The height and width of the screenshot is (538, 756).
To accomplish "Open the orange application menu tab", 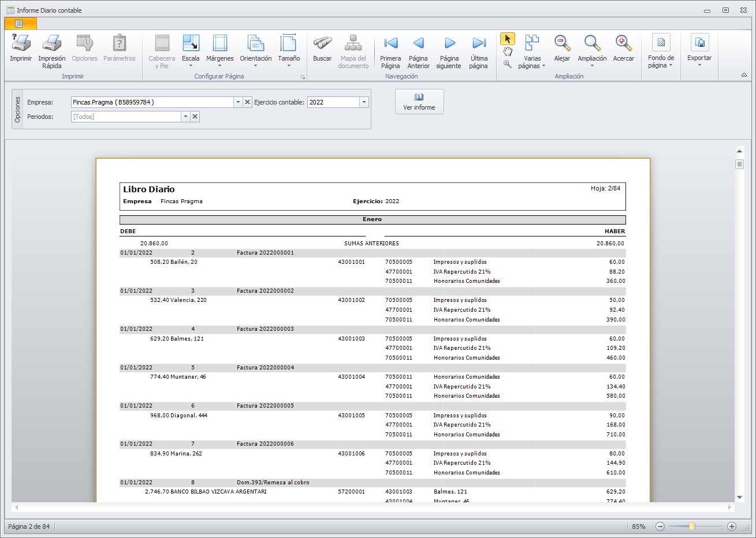I will coord(20,24).
